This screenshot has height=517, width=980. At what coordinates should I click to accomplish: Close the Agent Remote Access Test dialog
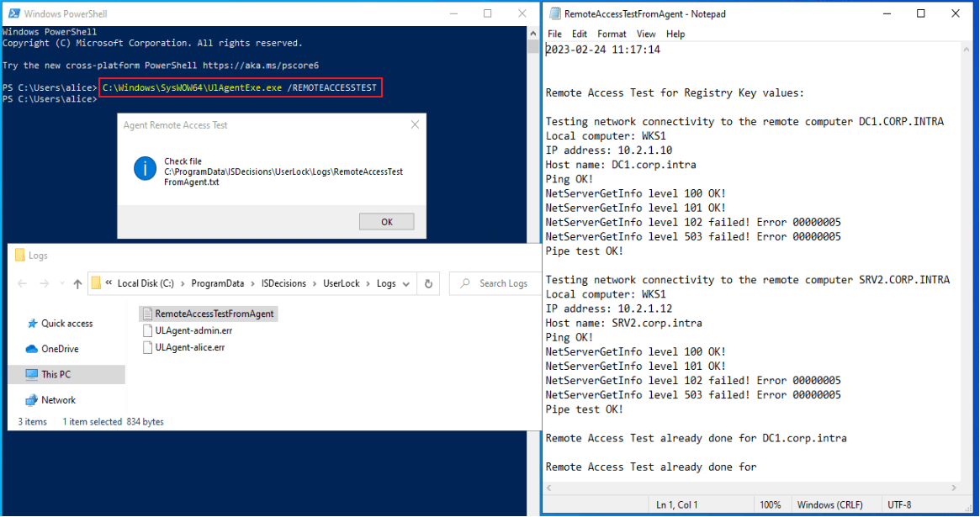[x=415, y=125]
